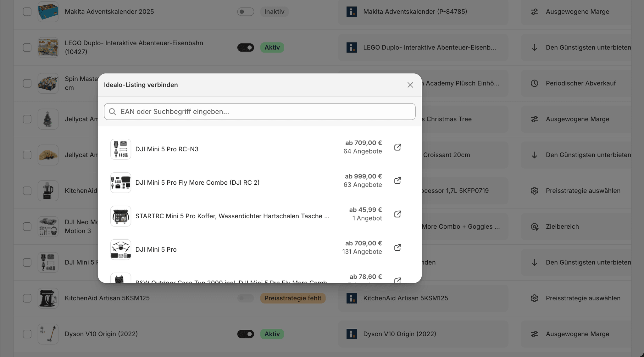Screen dimensions: 644x357
Task: Open external link for B&W Outdoor Case result
Action: coord(398,280)
